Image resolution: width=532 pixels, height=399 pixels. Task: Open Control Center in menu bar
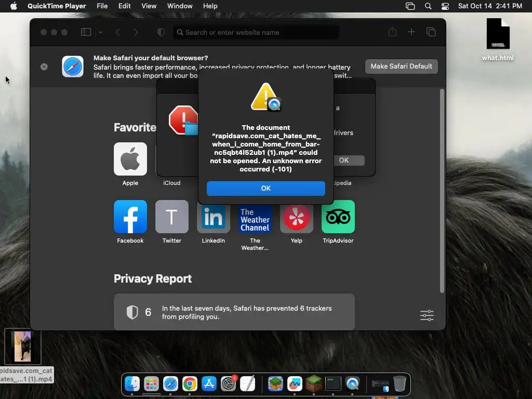click(x=445, y=6)
